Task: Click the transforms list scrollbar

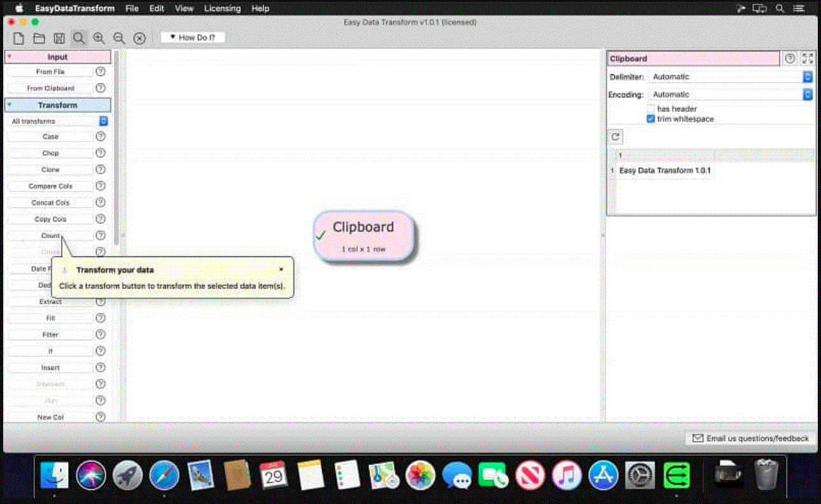Action: pyautogui.click(x=116, y=148)
